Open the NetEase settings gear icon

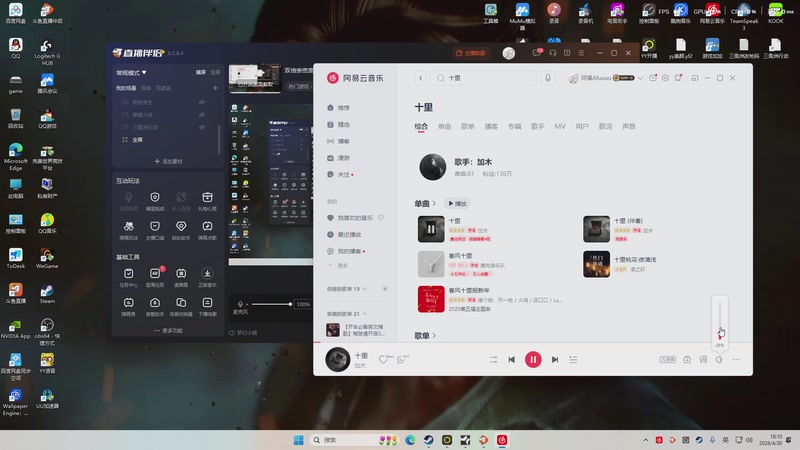[x=665, y=78]
